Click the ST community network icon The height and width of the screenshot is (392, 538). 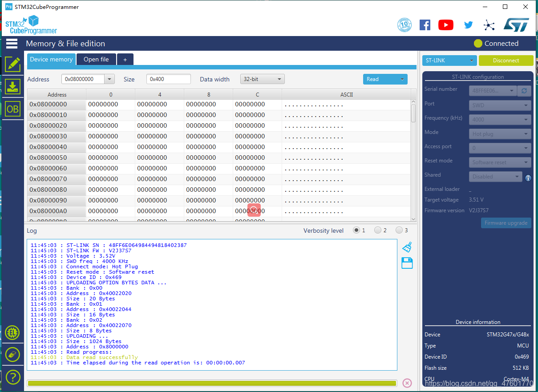tap(489, 25)
